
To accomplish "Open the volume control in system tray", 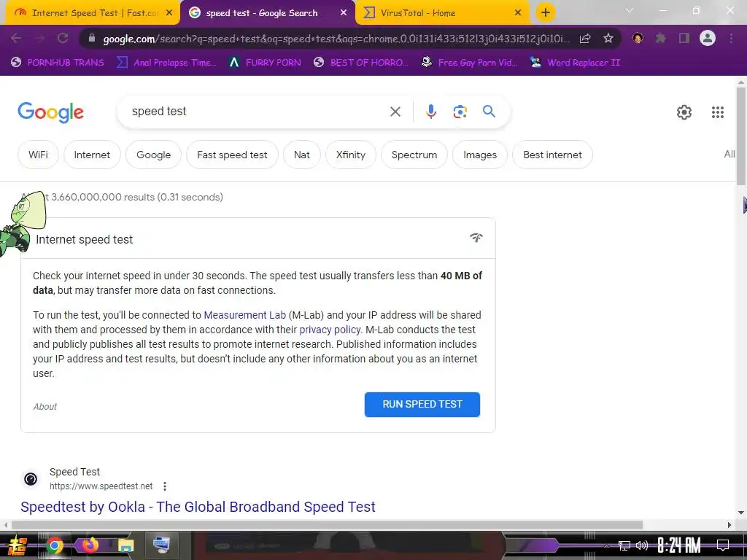I will [x=642, y=545].
